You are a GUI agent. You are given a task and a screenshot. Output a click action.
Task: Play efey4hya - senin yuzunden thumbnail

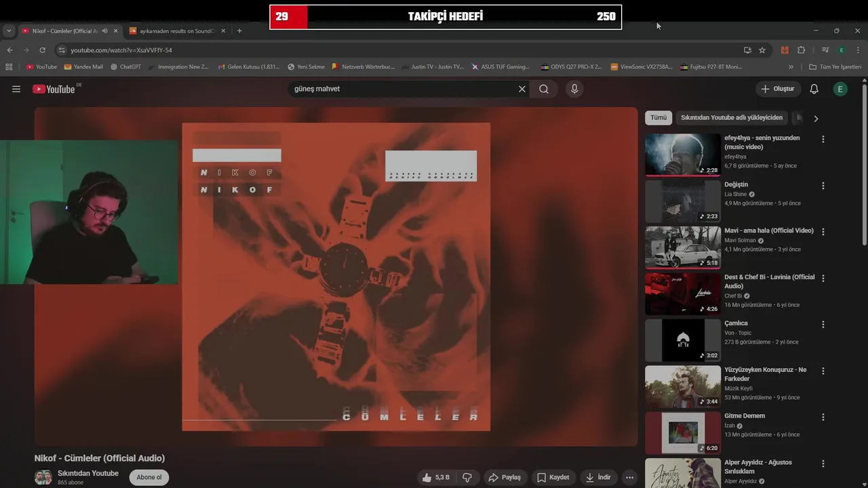pos(683,155)
